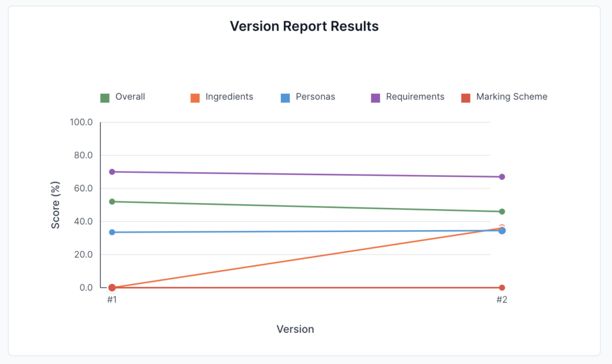Click the green Overall legend swatch
The width and height of the screenshot is (612, 364).
105,97
